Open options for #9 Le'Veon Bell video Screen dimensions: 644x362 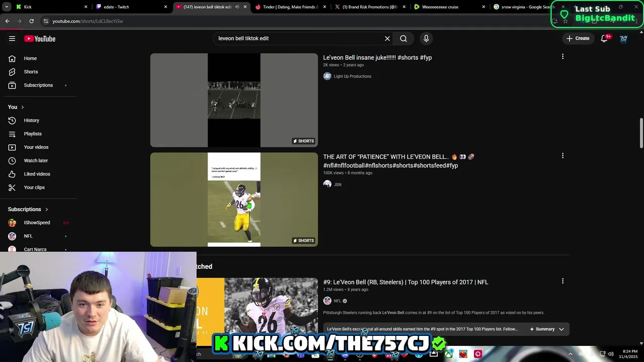tap(562, 281)
